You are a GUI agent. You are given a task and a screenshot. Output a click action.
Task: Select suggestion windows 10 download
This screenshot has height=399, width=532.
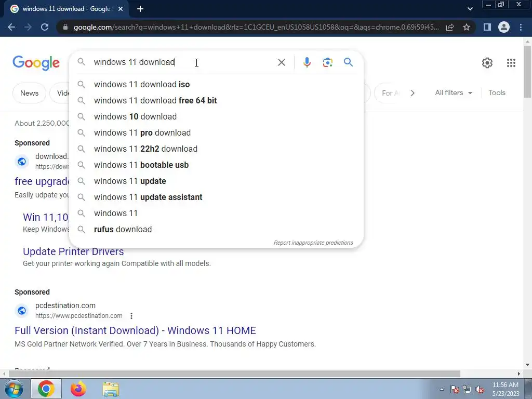[x=216, y=117]
